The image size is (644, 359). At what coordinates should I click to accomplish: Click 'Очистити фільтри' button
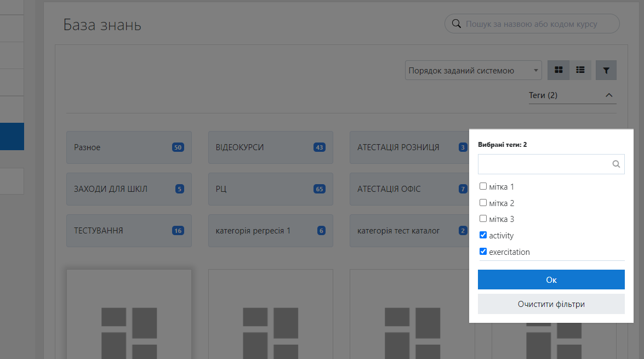pos(551,304)
